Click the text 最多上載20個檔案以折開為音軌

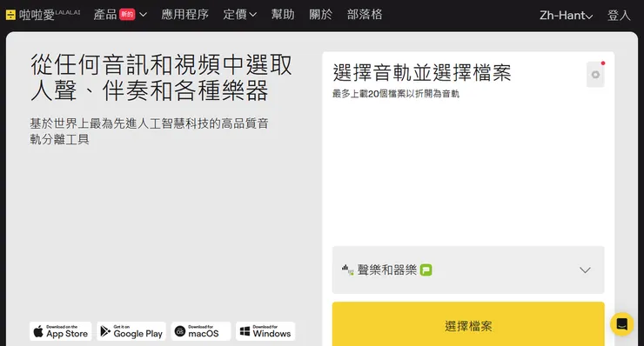pos(396,94)
